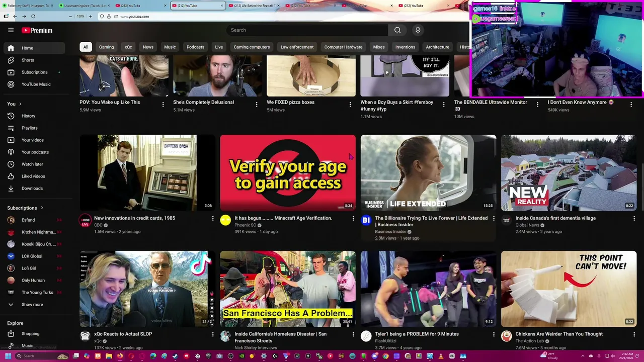Viewport: 644px width, 362px height.
Task: Click the YouTube Premium logo
Action: pyautogui.click(x=37, y=30)
